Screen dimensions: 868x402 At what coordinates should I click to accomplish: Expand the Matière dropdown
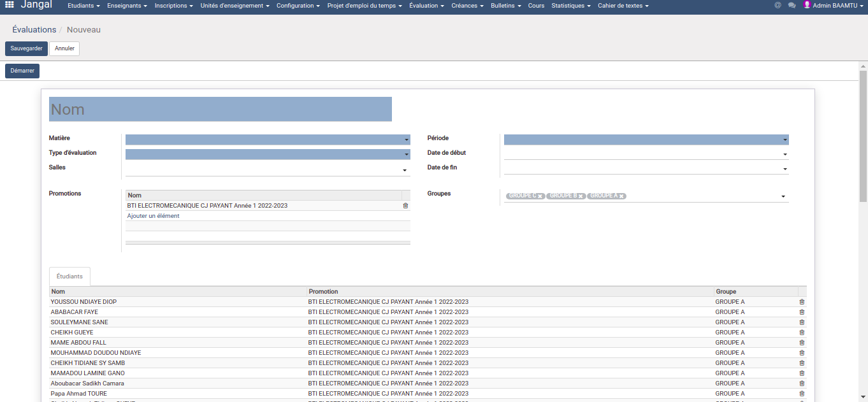(x=268, y=140)
